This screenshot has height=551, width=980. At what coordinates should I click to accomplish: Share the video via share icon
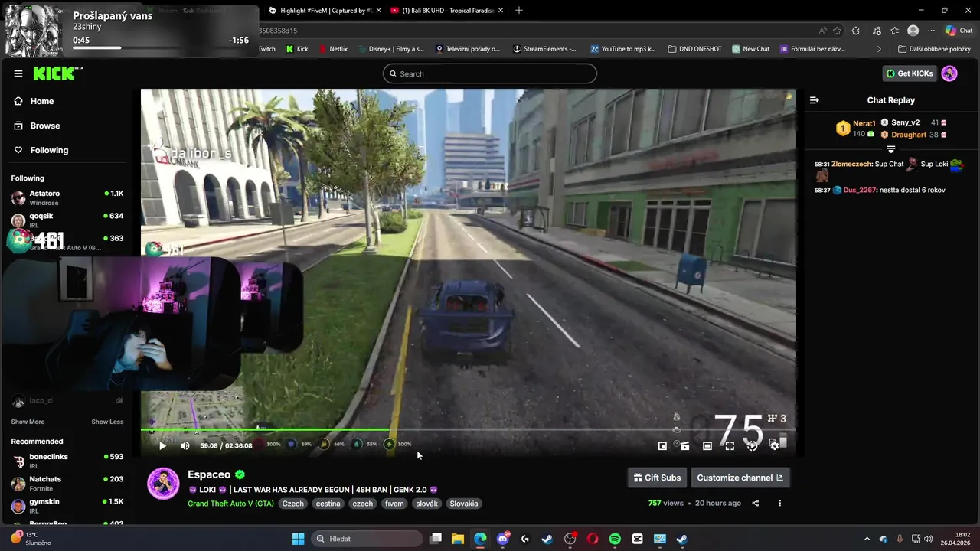tap(756, 503)
